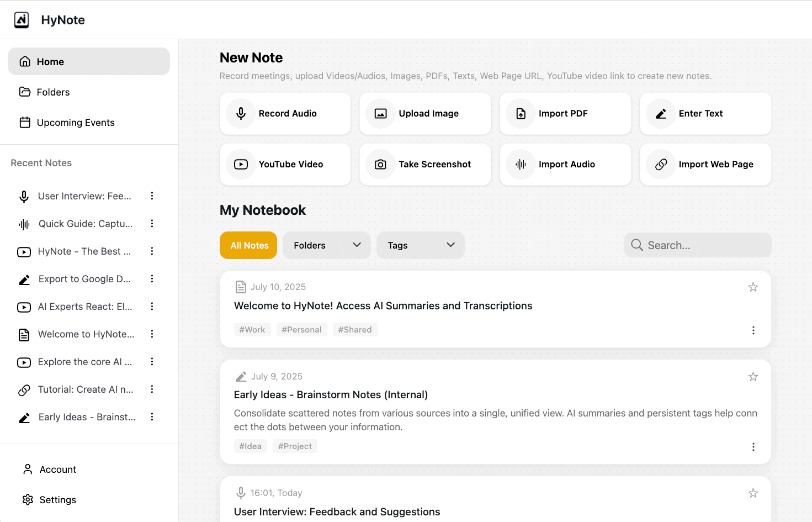Open recent note AI Experts React: El...

point(85,307)
